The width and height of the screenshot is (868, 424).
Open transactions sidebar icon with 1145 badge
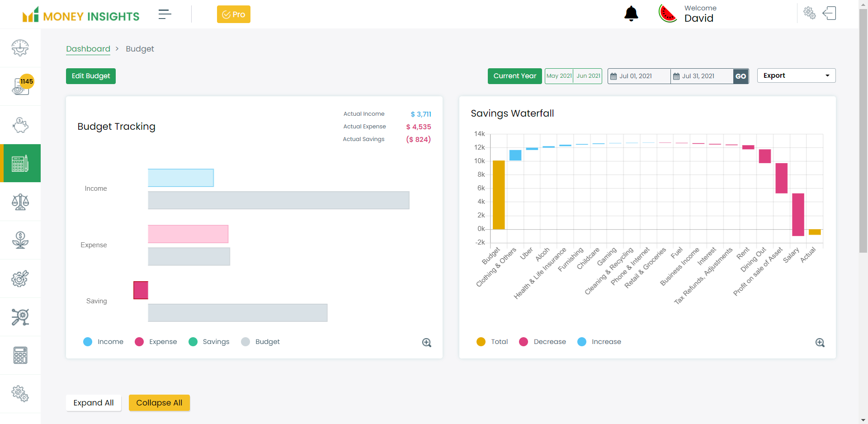pos(20,86)
